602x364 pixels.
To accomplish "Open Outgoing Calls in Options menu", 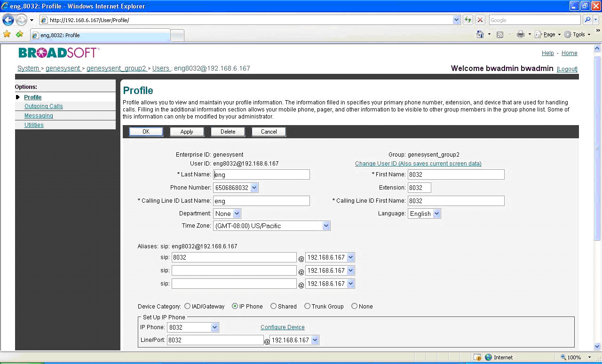I will [43, 106].
